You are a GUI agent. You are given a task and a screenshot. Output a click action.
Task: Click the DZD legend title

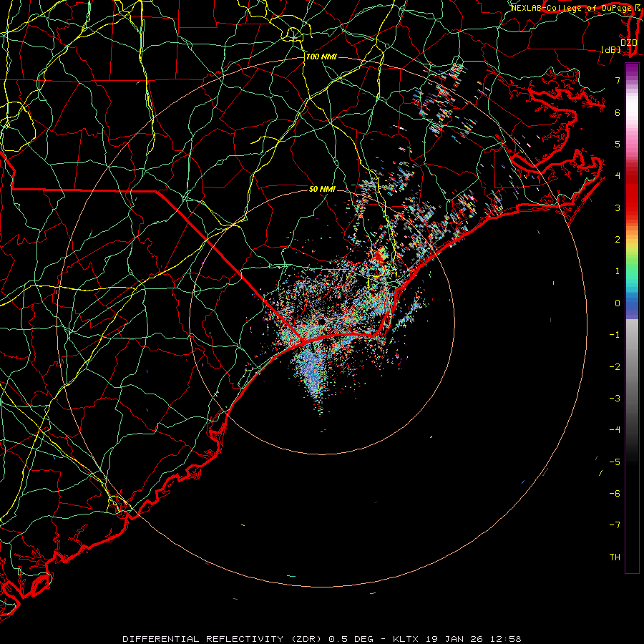(x=628, y=43)
